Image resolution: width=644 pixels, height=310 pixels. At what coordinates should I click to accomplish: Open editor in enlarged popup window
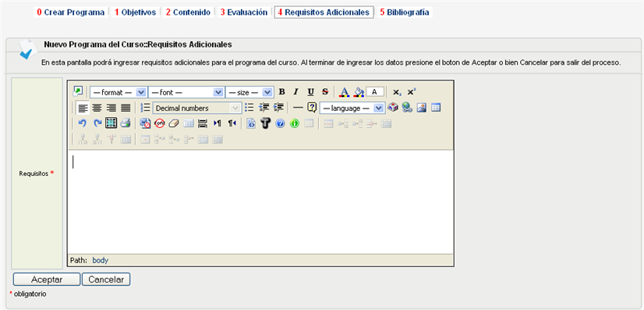[x=78, y=91]
